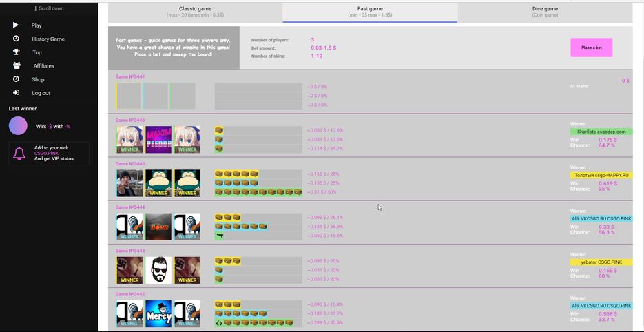
Task: Click the ~0.289 $ / 50.9% stake text
Action: (325, 322)
